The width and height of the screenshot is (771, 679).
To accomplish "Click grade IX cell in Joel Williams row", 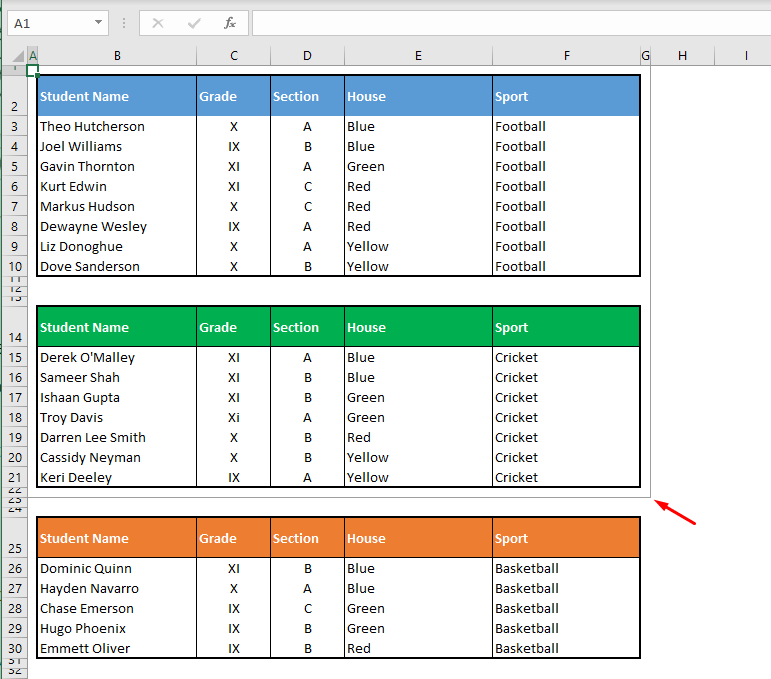I will click(234, 147).
